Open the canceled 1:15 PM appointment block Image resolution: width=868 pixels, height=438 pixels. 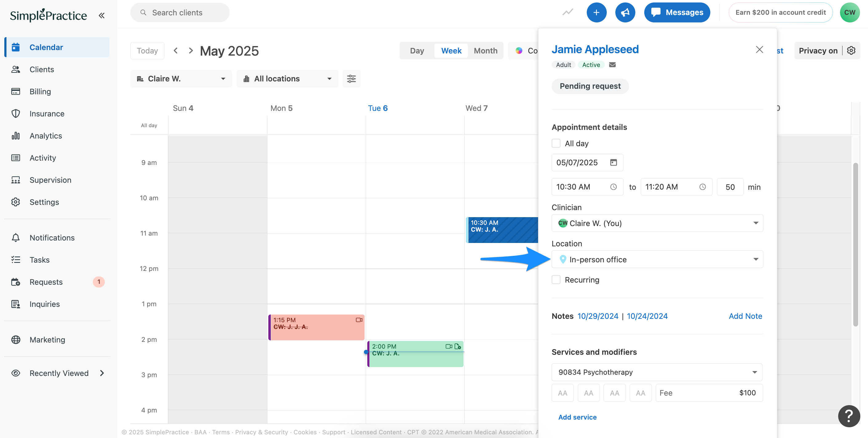316,327
